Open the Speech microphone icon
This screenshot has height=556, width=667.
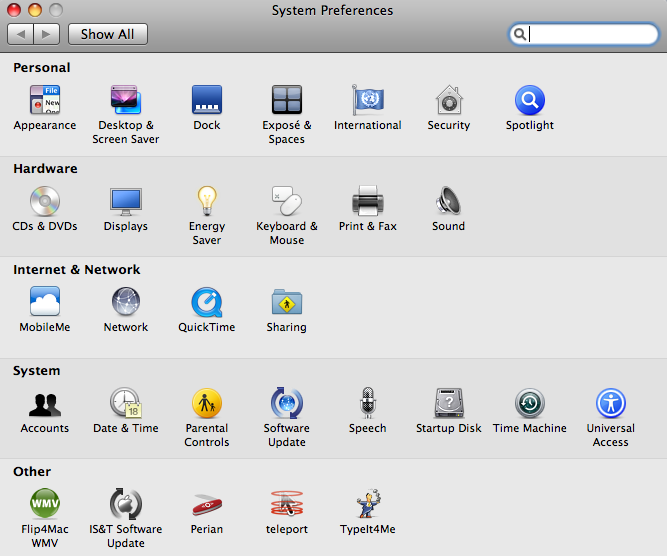368,402
